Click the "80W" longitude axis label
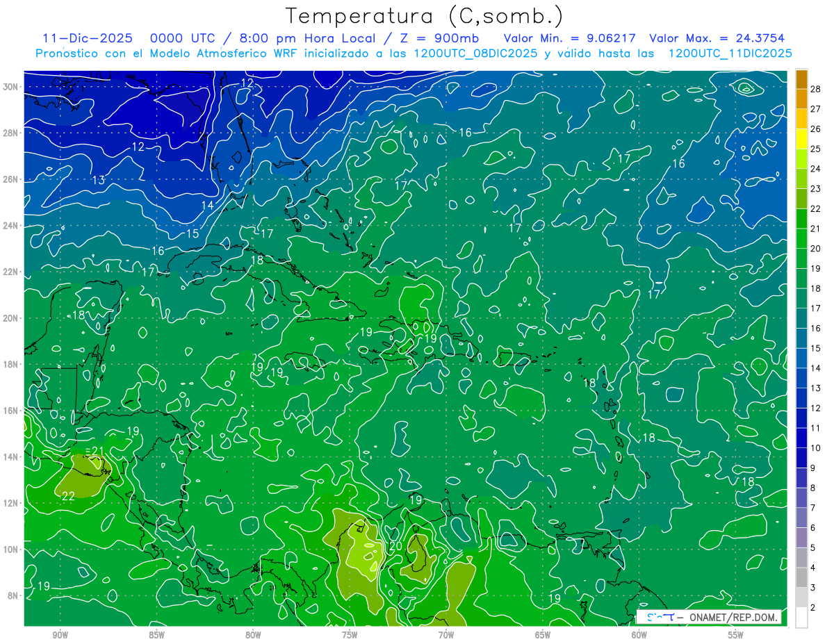The height and width of the screenshot is (644, 834). click(x=253, y=635)
